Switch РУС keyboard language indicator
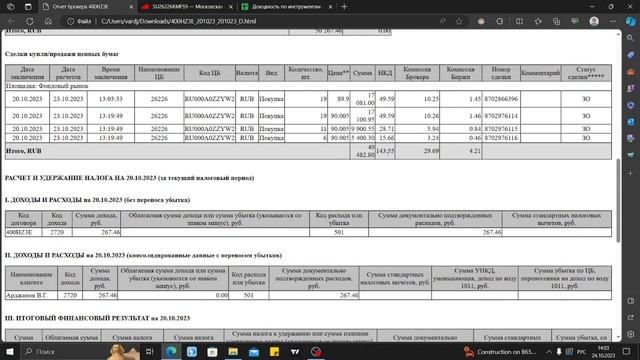Viewport: 640px width, 360px height. point(582,351)
